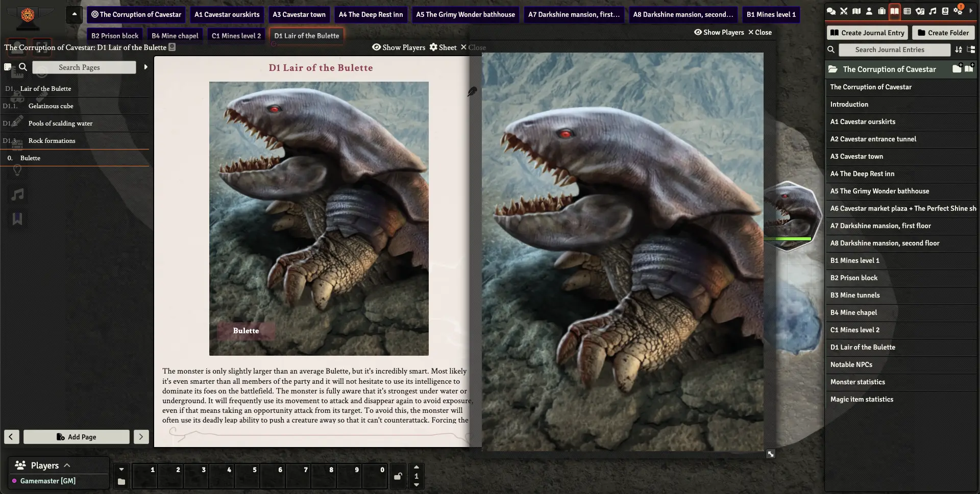Switch to A4 The Deep Rest inn scene

[371, 14]
